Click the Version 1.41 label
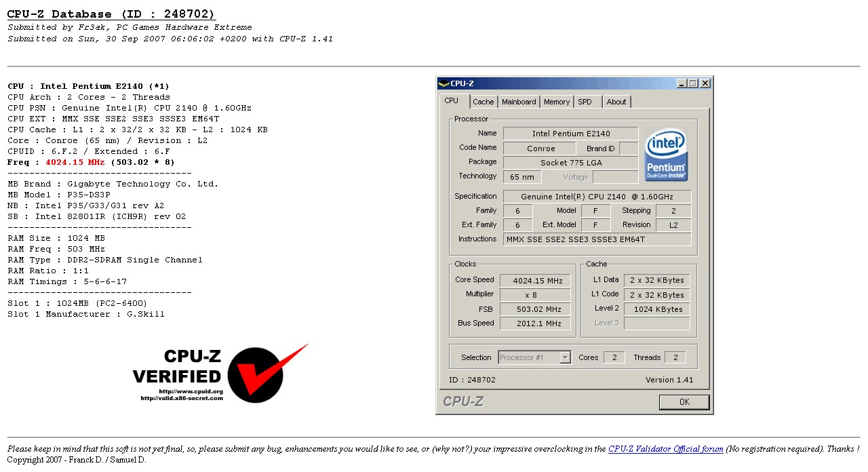Image resolution: width=868 pixels, height=472 pixels. (669, 380)
